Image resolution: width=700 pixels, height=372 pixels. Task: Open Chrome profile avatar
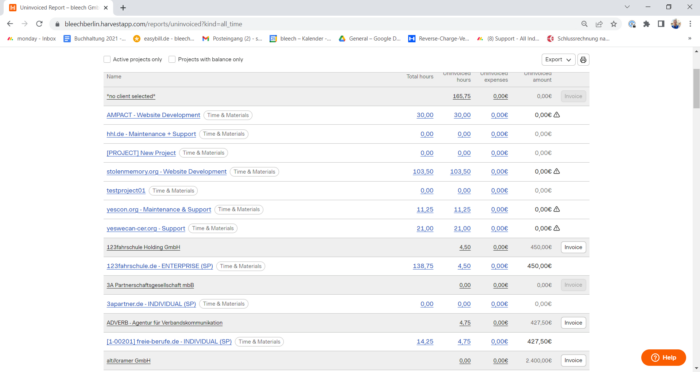(x=675, y=24)
